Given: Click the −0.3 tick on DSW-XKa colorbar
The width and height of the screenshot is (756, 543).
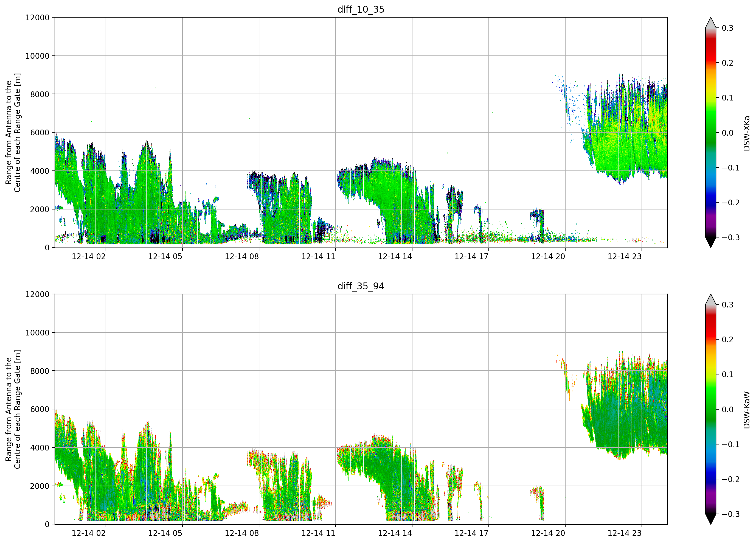Looking at the screenshot, I should point(731,237).
